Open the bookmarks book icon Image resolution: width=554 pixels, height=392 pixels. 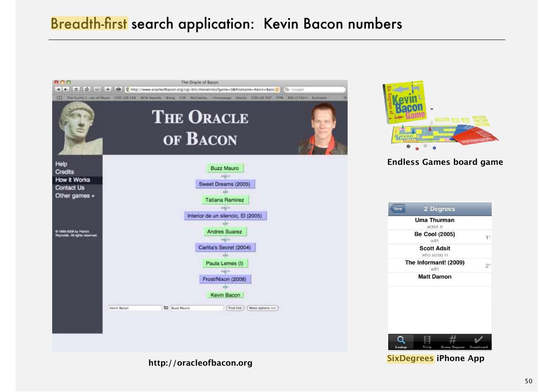pyautogui.click(x=60, y=97)
